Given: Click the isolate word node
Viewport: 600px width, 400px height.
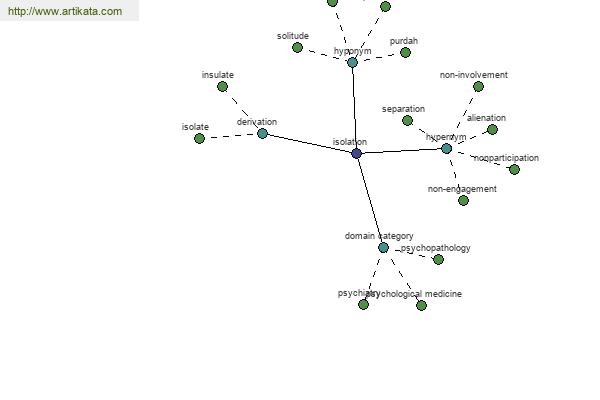Looking at the screenshot, I should pos(199,139).
